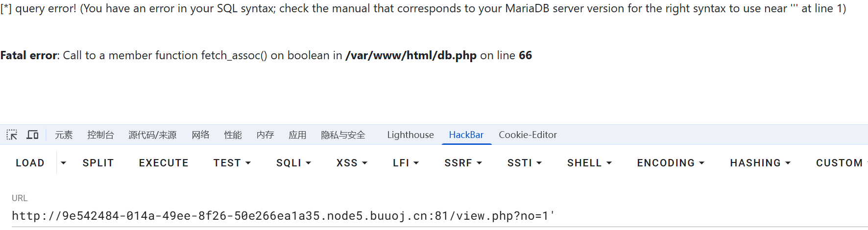Expand the SSRF dropdown
868x230 pixels.
pyautogui.click(x=463, y=163)
